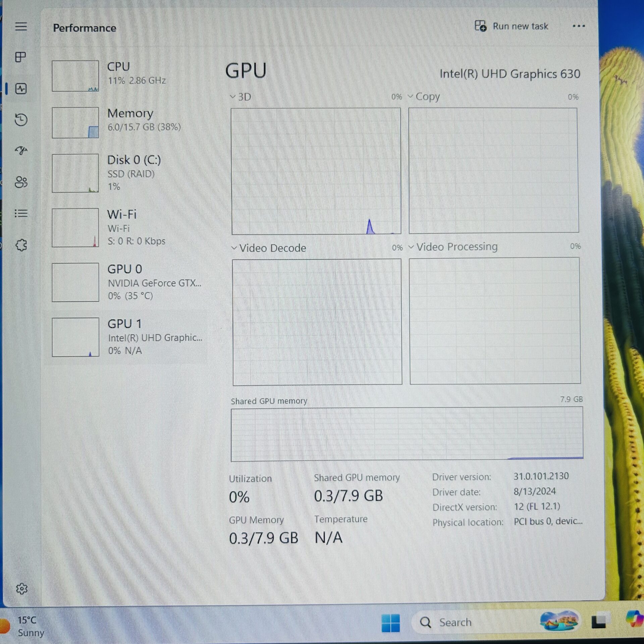Click the magnifier icon in taskbar search
The width and height of the screenshot is (644, 644).
(x=425, y=622)
